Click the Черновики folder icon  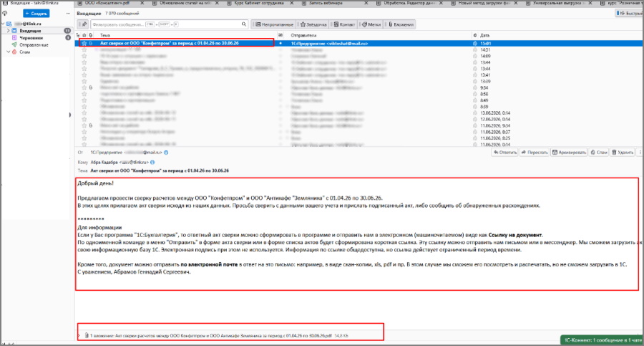point(14,38)
